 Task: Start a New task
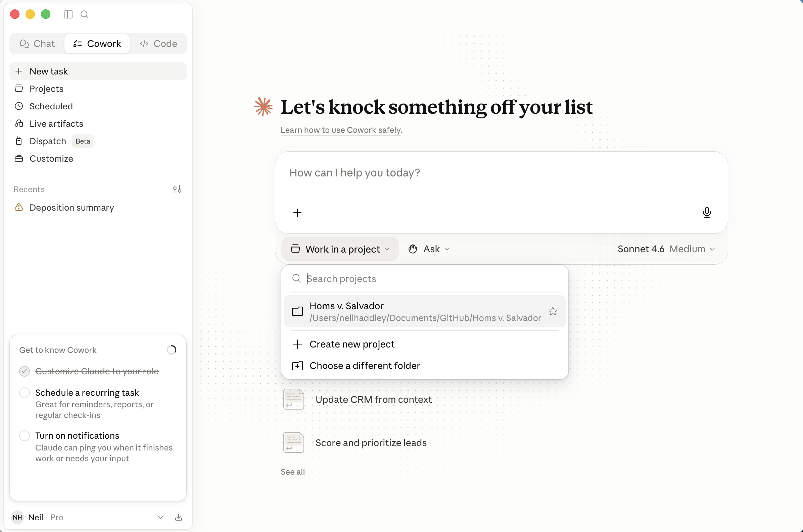coord(98,71)
